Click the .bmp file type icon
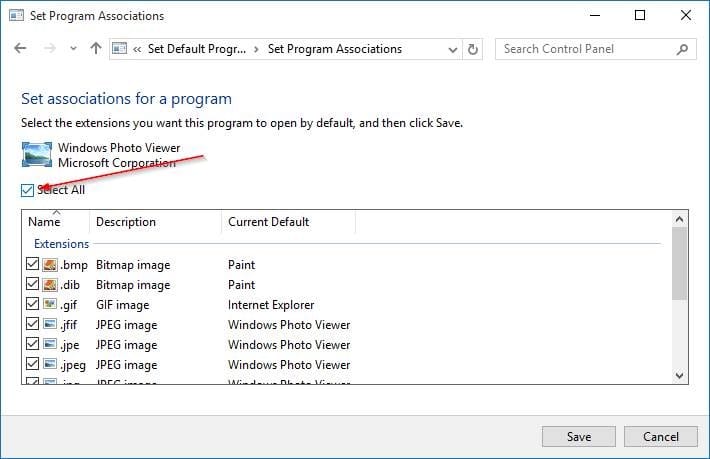Screen dimensions: 710x459 [50, 264]
